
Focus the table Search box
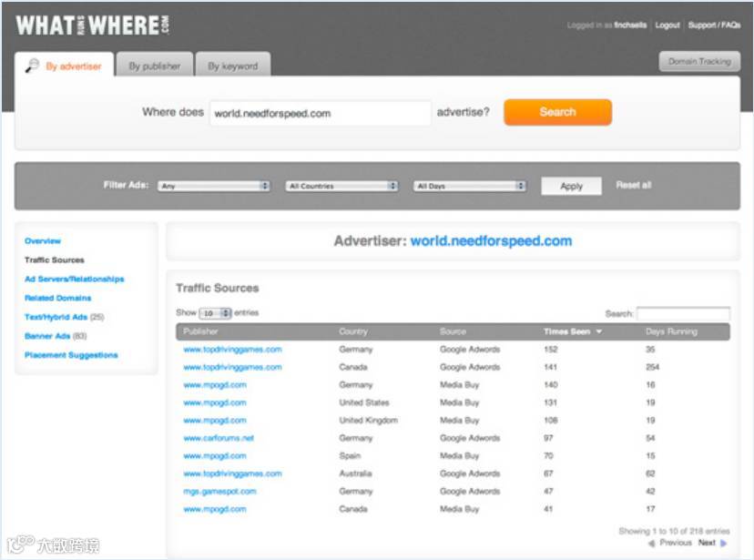point(683,313)
